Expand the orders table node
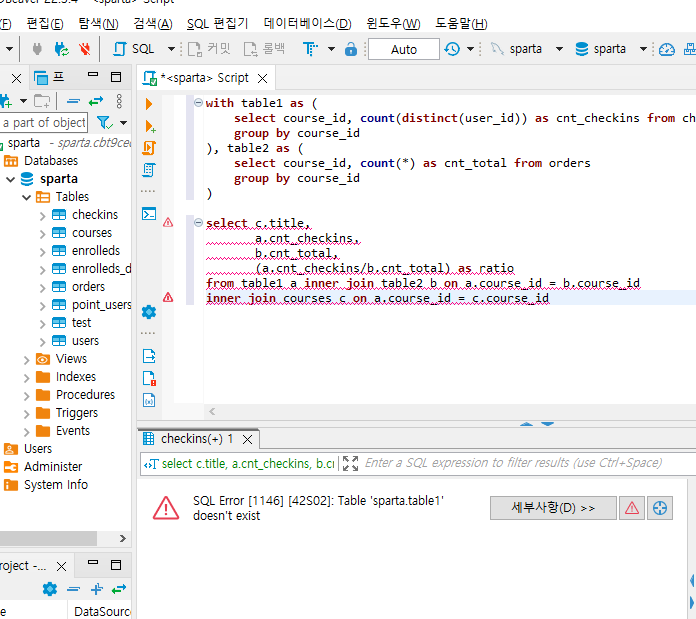Screen dimensions: 696x619 [x=43, y=288]
